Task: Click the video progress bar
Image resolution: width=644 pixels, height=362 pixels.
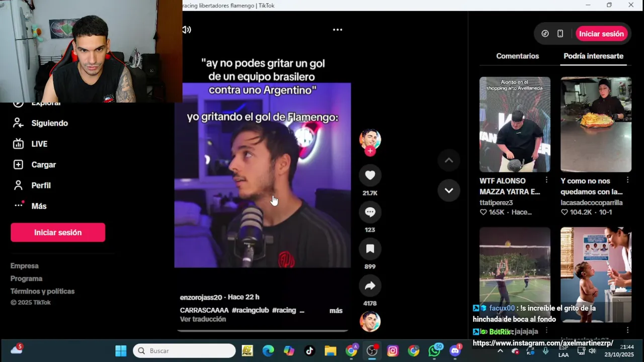Action: tap(262, 330)
